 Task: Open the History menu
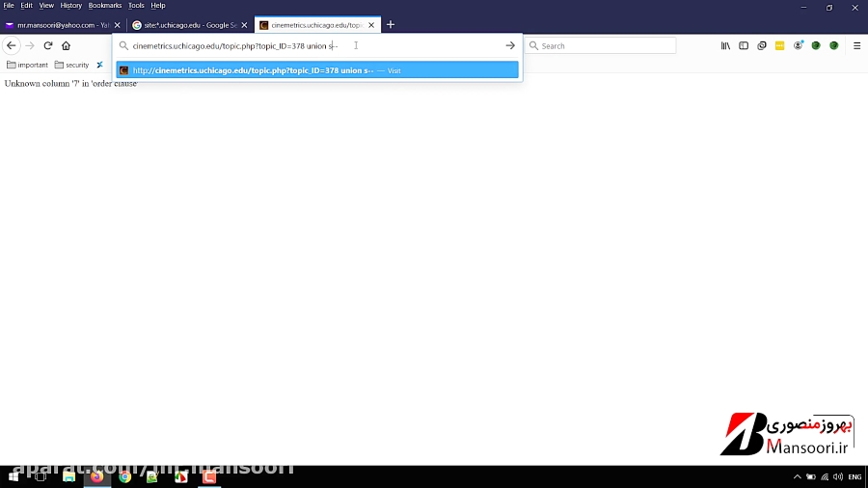(70, 6)
